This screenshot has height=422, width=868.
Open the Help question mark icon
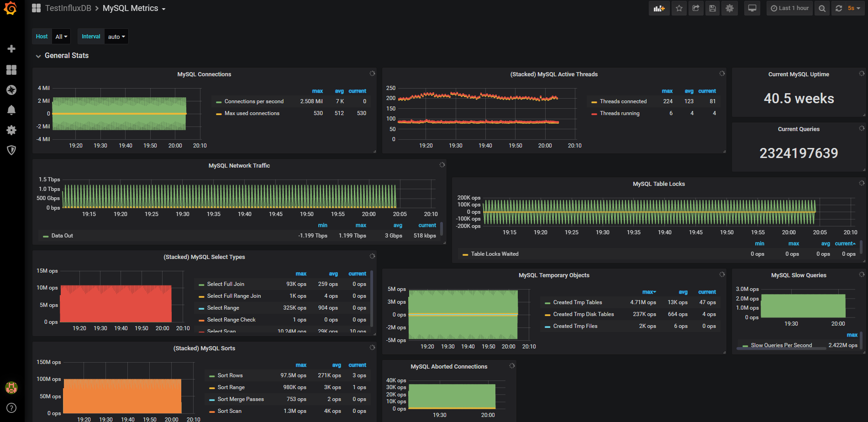coord(11,408)
